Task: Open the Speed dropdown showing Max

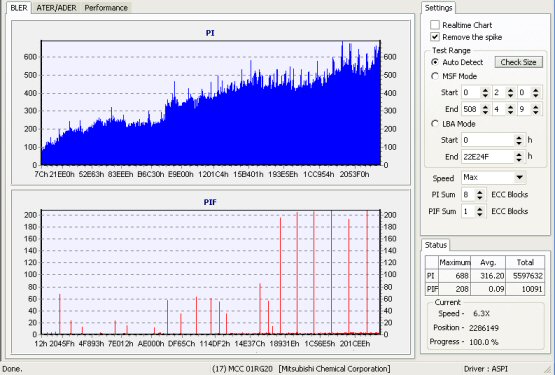Action: (493, 177)
